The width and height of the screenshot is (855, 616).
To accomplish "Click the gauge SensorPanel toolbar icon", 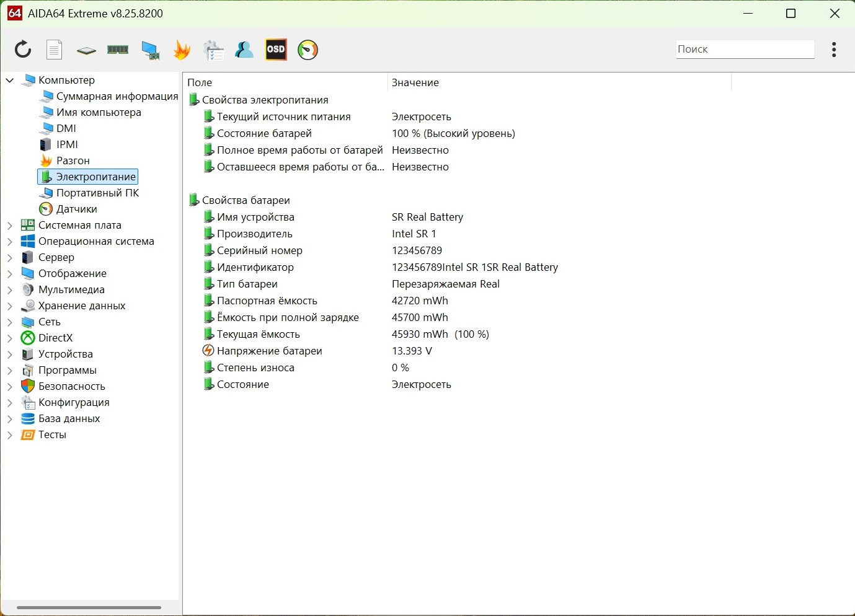I will click(x=308, y=50).
